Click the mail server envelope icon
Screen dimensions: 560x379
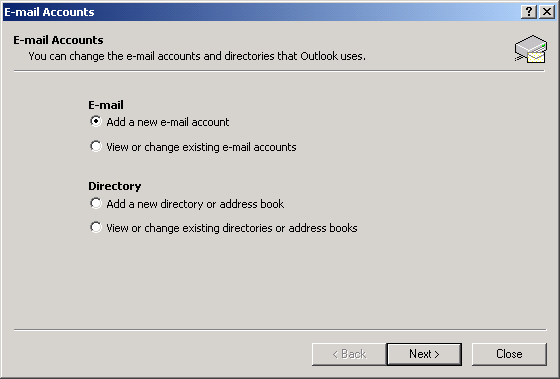click(531, 49)
